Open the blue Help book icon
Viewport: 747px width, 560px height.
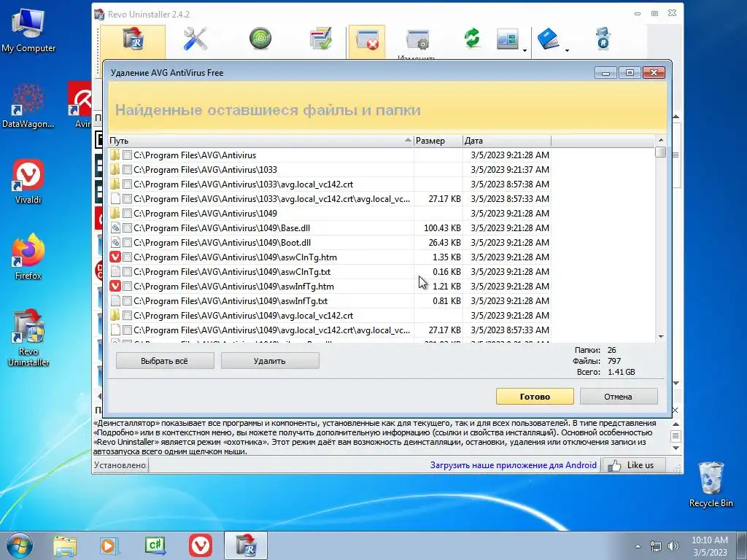click(549, 39)
